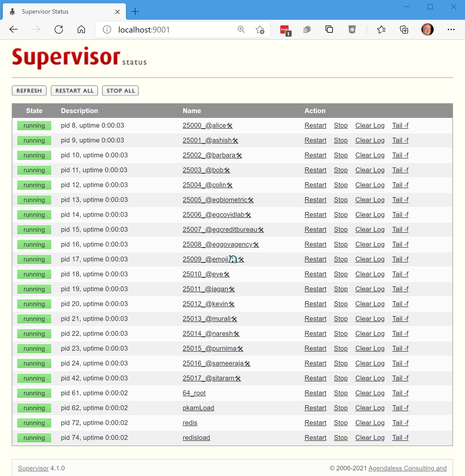Open a new browser tab
Image resolution: width=465 pixels, height=476 pixels.
135,12
